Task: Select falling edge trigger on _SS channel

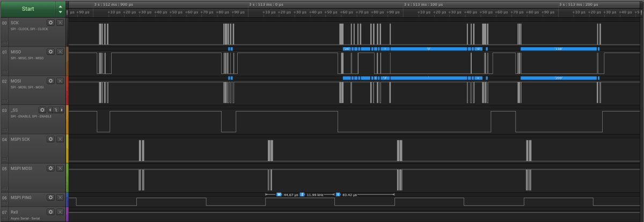Action: [55, 109]
